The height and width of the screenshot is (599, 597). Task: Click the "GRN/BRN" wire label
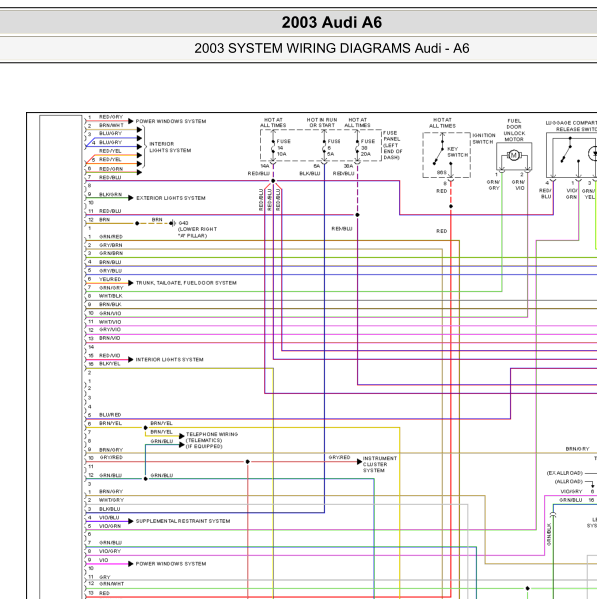(111, 254)
